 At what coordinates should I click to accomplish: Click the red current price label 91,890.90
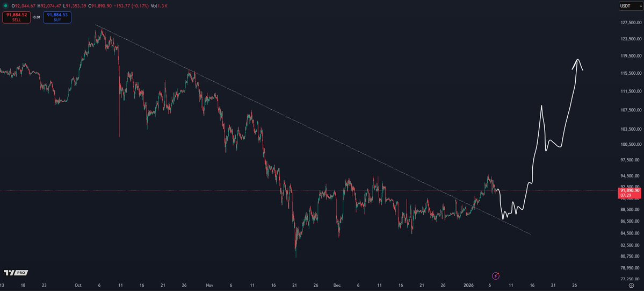(630, 193)
